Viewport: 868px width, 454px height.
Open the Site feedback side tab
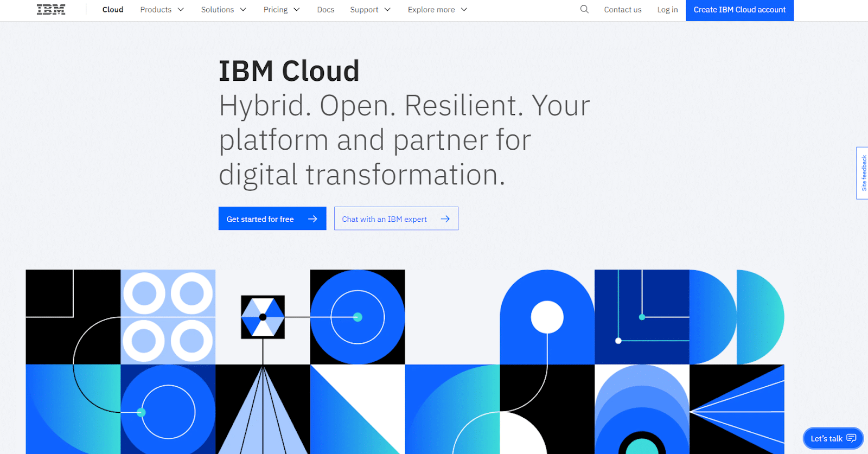pyautogui.click(x=863, y=173)
